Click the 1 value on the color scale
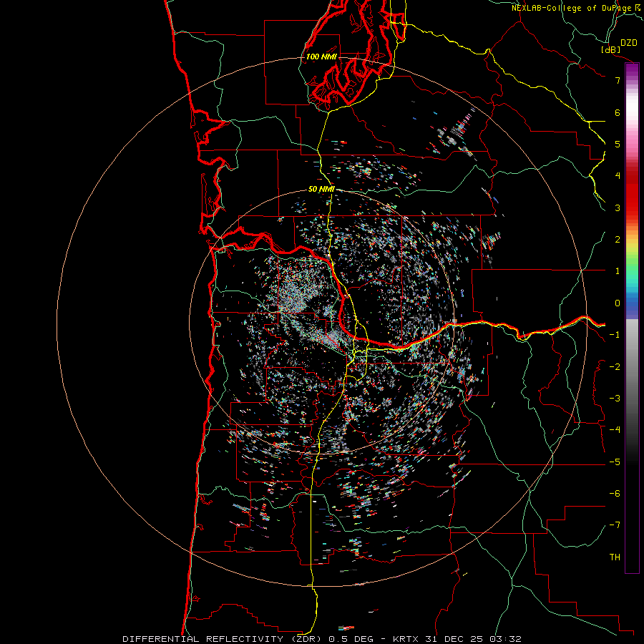 618,271
